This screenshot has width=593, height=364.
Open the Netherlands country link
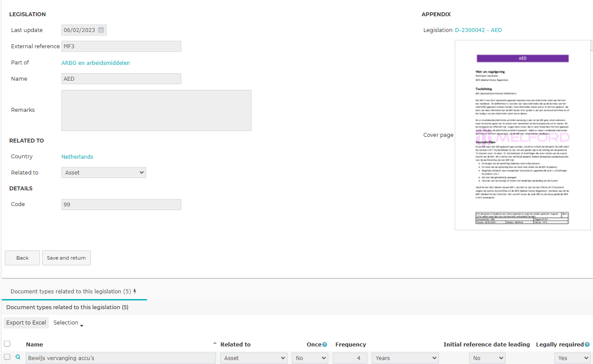click(77, 157)
